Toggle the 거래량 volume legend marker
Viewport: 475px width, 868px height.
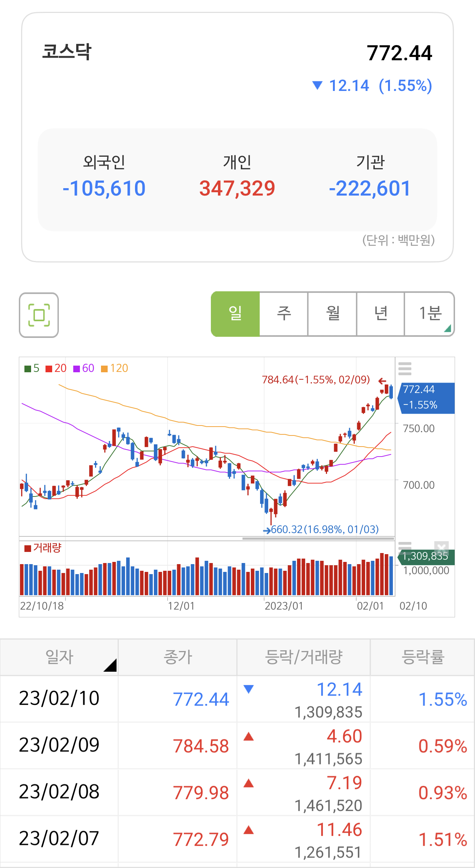tap(43, 548)
